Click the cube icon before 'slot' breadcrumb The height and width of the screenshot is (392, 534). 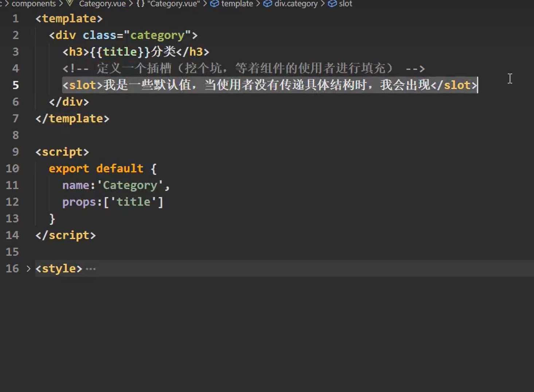coord(332,4)
